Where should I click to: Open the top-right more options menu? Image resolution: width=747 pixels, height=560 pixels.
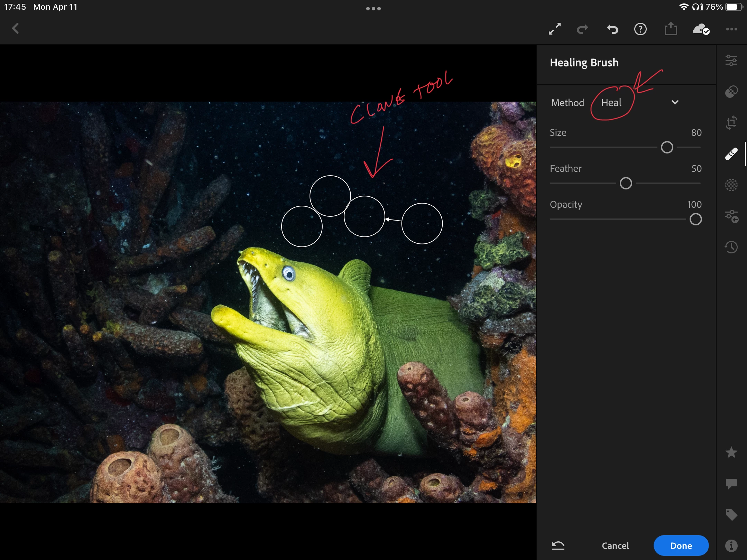(x=731, y=29)
